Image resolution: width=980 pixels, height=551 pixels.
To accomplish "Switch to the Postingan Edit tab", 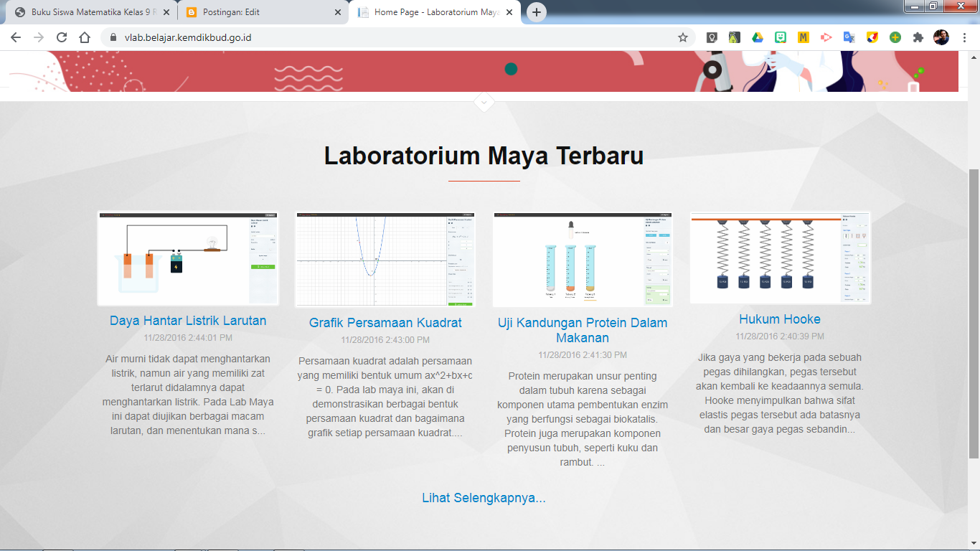I will [x=237, y=12].
